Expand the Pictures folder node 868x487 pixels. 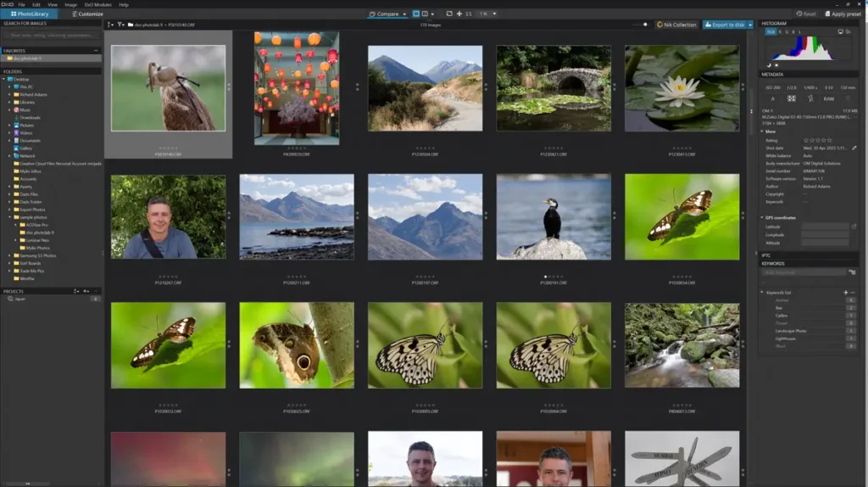[x=9, y=126]
